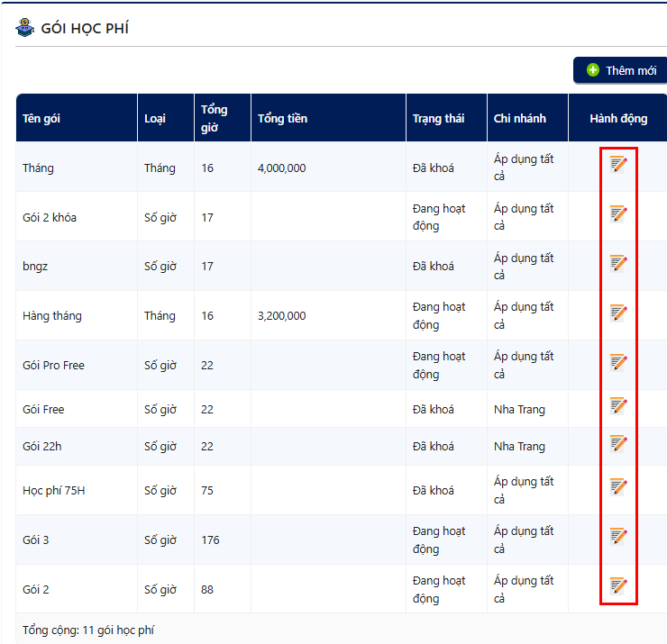Sort by Tên gói column header

[x=41, y=118]
